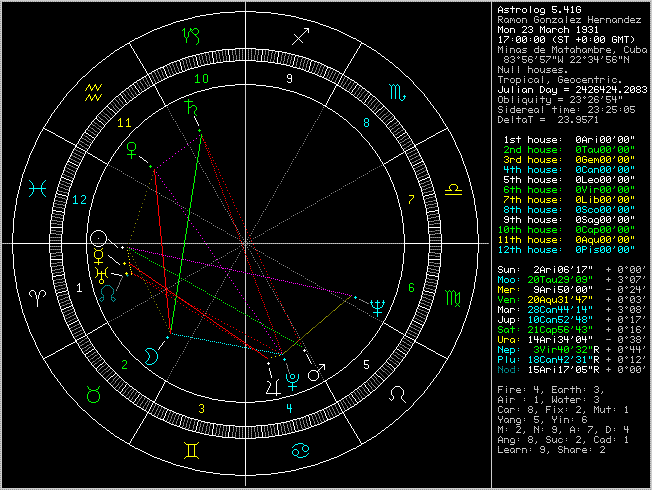
Task: Click the Mars 28Can44'14" position row
Action: 572,310
